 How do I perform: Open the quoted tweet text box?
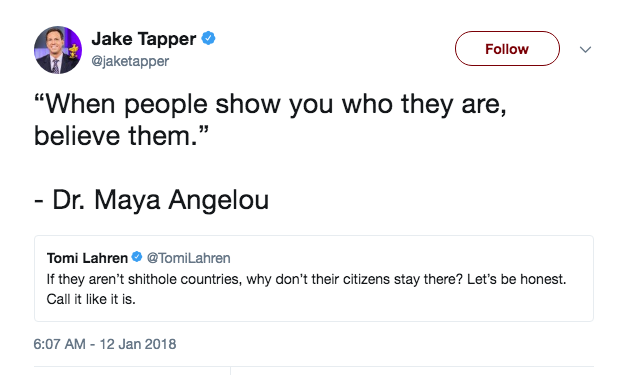(314, 278)
